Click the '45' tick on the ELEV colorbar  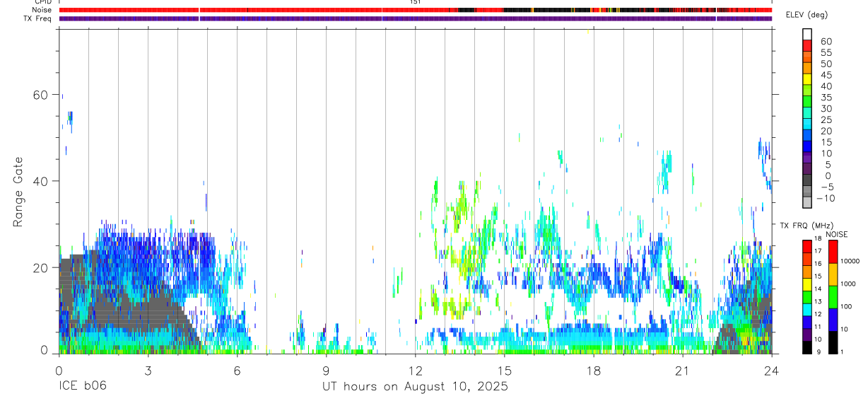[826, 75]
